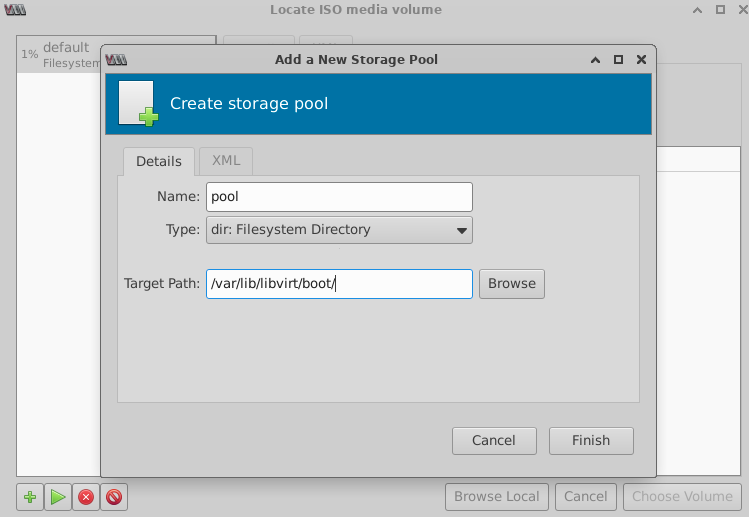Open the Type dropdown showing Filesystem Directory
Screen dimensions: 749x517
339,230
